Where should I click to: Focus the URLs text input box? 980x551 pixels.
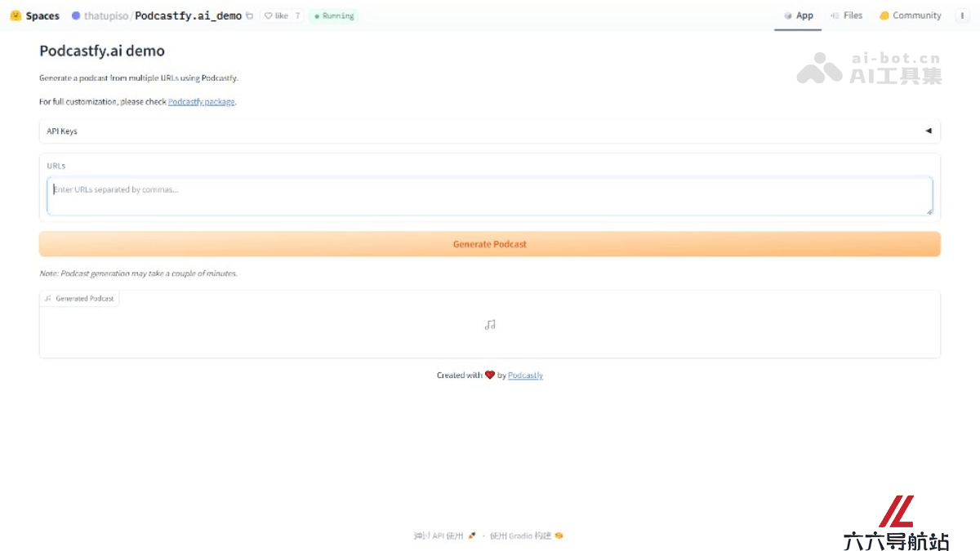tap(490, 197)
